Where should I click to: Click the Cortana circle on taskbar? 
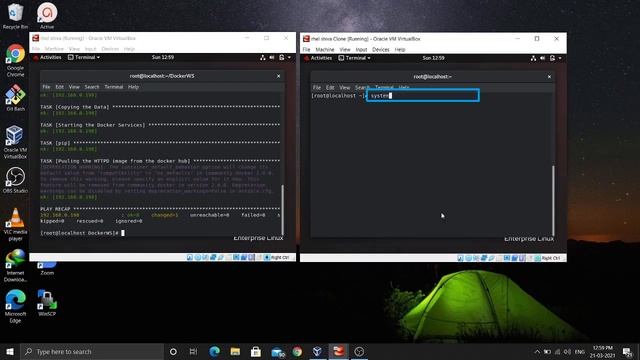click(x=173, y=351)
